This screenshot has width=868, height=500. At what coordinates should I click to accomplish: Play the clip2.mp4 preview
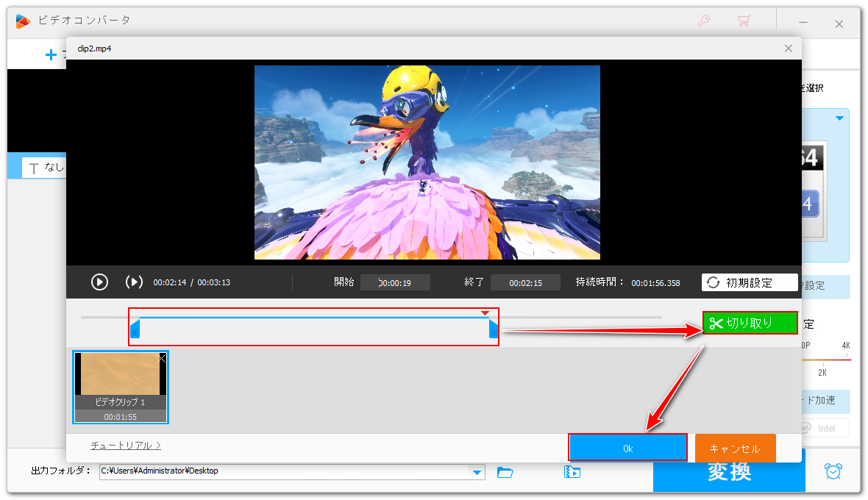click(99, 282)
